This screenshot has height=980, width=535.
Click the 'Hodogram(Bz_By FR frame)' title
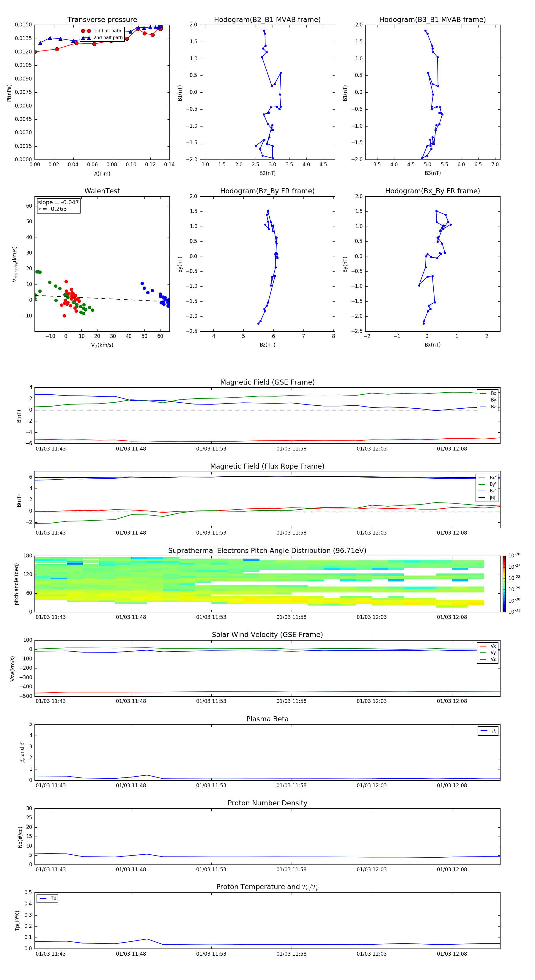pyautogui.click(x=267, y=191)
